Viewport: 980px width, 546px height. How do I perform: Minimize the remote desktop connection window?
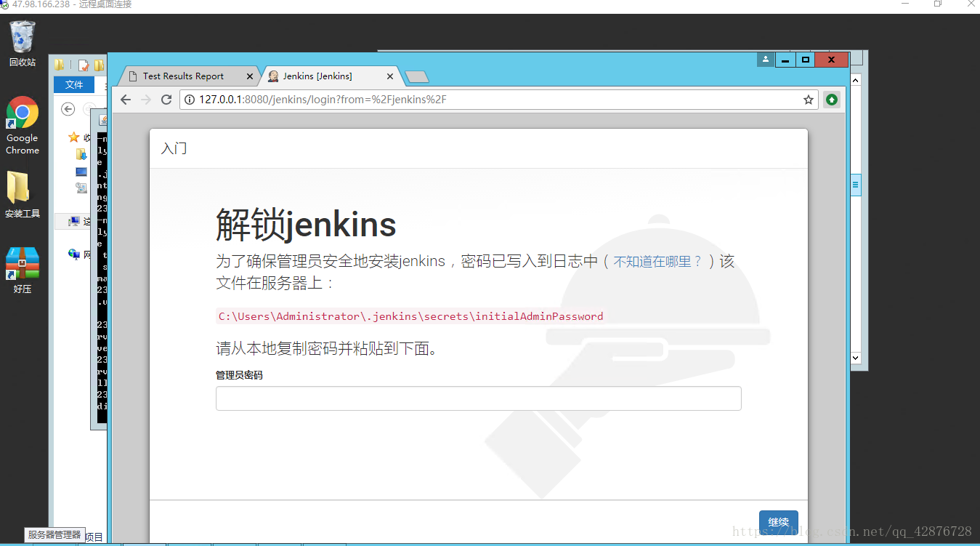tap(904, 4)
